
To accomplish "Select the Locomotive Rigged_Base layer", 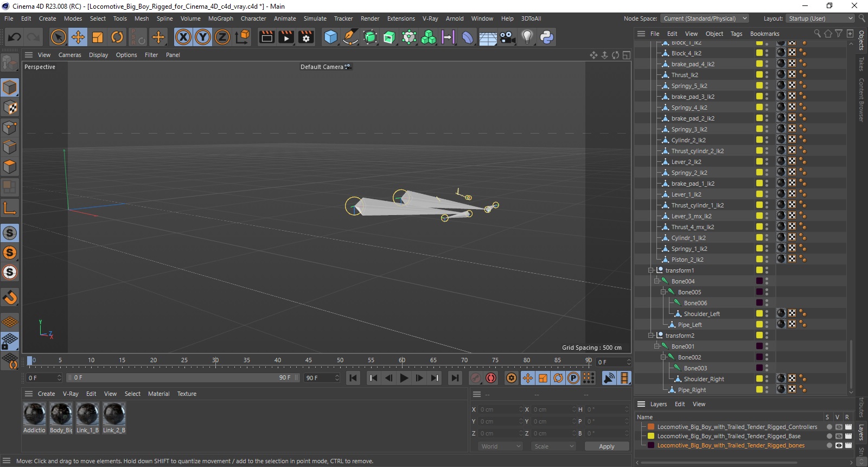I will 729,436.
